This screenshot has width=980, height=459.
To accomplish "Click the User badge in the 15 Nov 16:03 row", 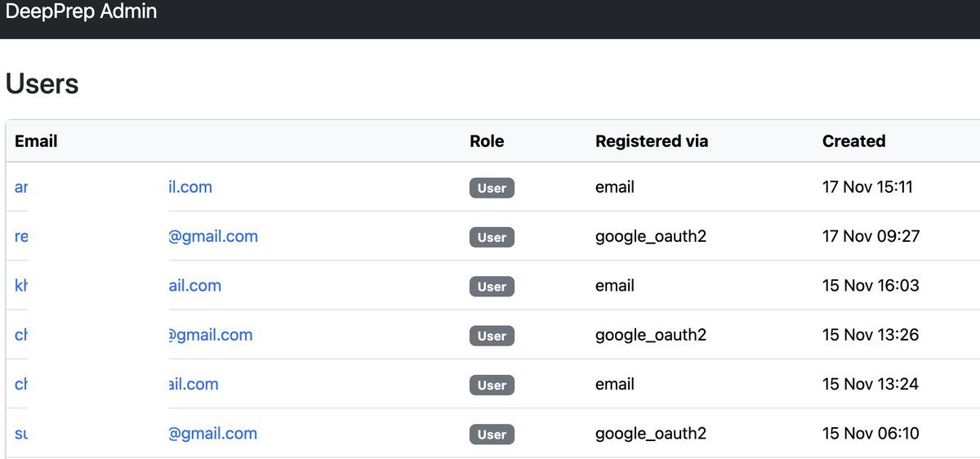I will pyautogui.click(x=492, y=287).
